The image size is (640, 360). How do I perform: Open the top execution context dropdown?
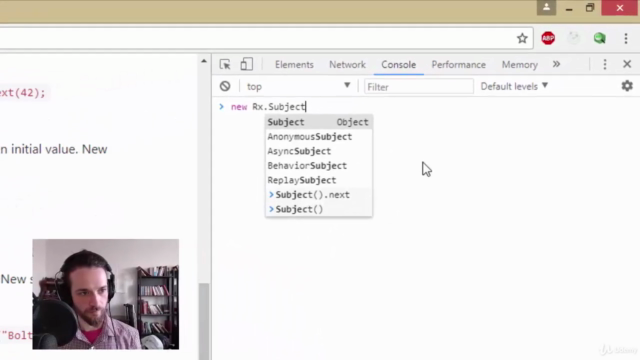coord(298,87)
